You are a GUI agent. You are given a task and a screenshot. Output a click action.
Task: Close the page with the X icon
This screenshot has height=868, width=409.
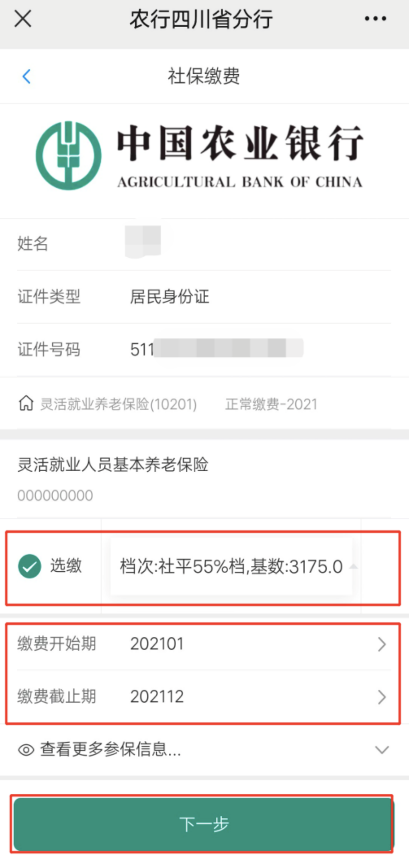(23, 18)
